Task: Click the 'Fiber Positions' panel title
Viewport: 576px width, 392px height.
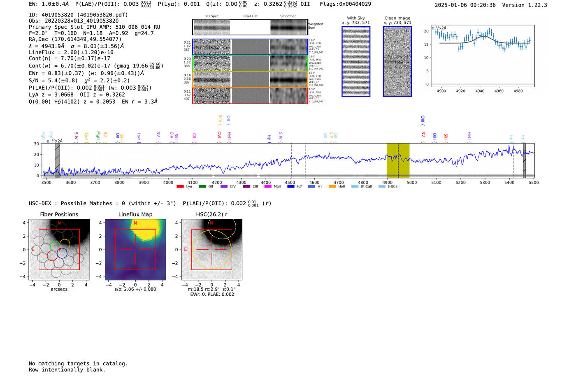Action: (x=59, y=214)
